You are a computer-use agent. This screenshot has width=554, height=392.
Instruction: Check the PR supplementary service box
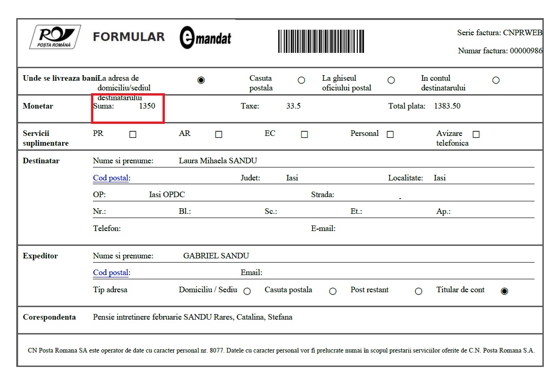pos(133,135)
